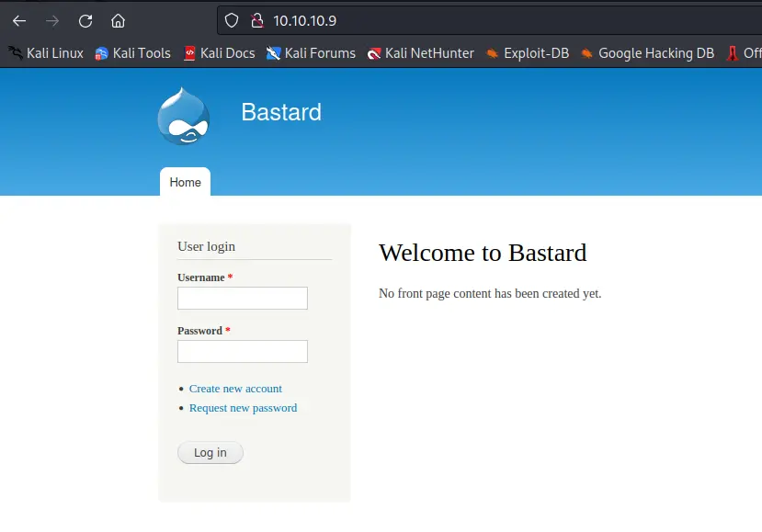The height and width of the screenshot is (532, 762).
Task: Go back using the browser back arrow
Action: [x=19, y=21]
